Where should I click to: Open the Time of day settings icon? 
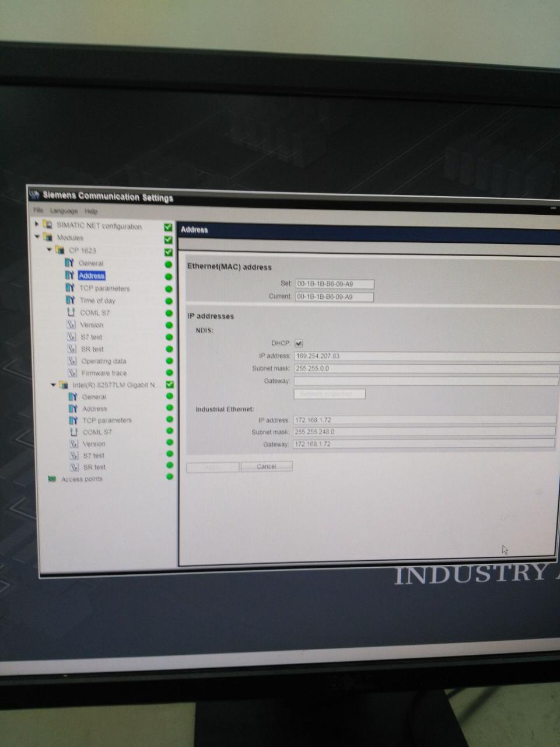pyautogui.click(x=71, y=300)
